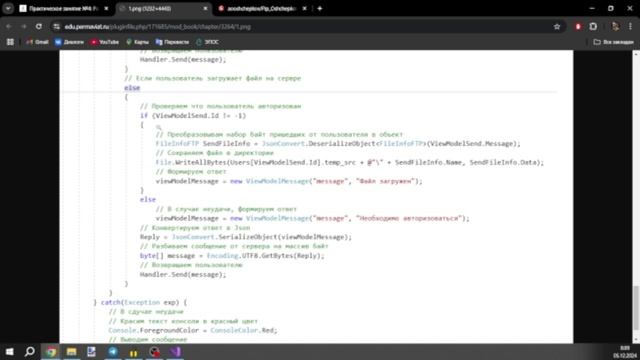640x360 pixels.
Task: Select the 1.png image tab
Action: point(163,9)
